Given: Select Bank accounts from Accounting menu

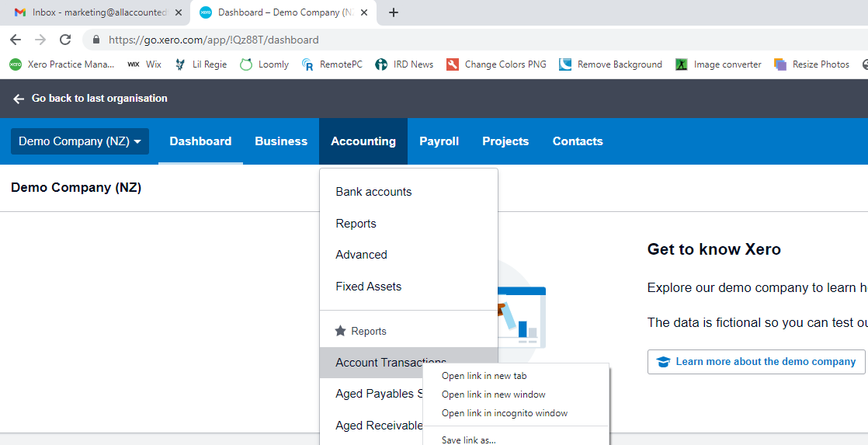Looking at the screenshot, I should [373, 192].
